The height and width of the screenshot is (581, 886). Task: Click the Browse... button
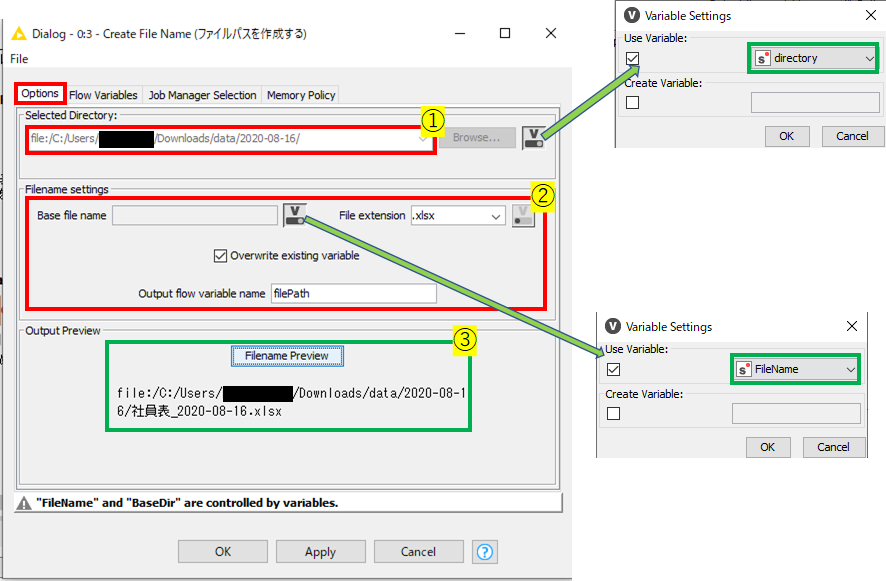477,137
